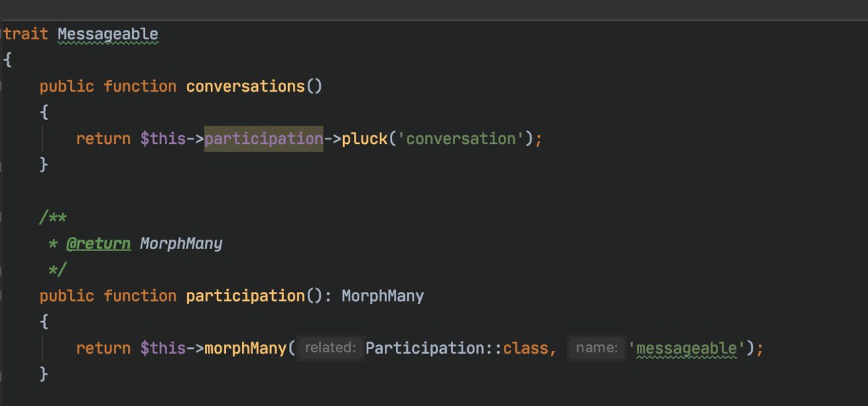Viewport: 868px width, 406px height.
Task: Click the MorphMany return type declaration
Action: pyautogui.click(x=382, y=296)
